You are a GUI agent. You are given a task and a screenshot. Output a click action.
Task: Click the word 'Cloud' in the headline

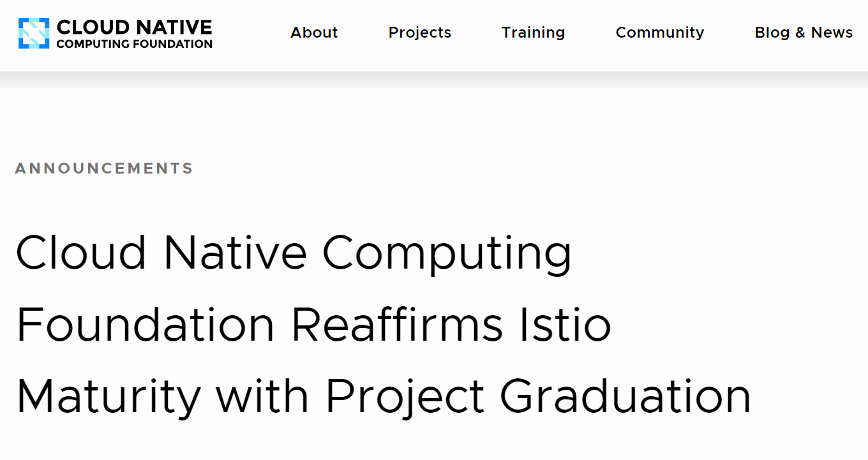coord(81,253)
